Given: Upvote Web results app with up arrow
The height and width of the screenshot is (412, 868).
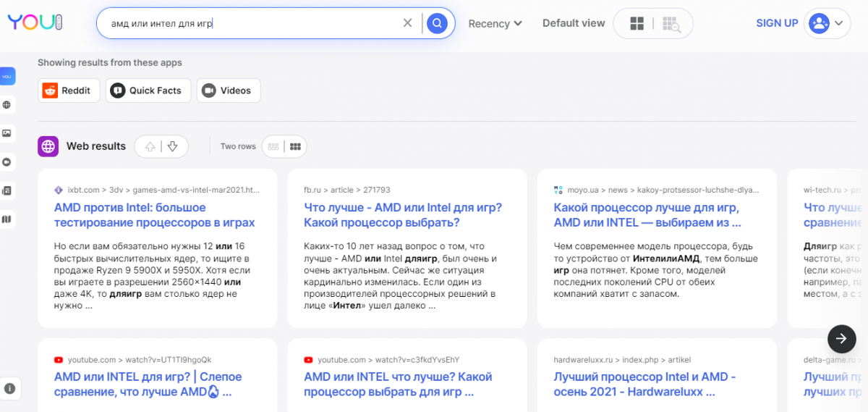Looking at the screenshot, I should 150,146.
